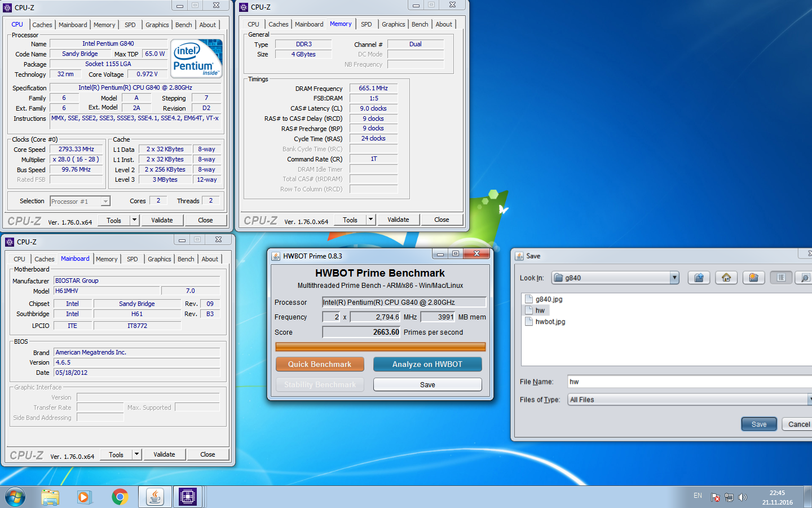This screenshot has height=508, width=812.
Task: Click Analyze on HWBOT button
Action: point(427,364)
